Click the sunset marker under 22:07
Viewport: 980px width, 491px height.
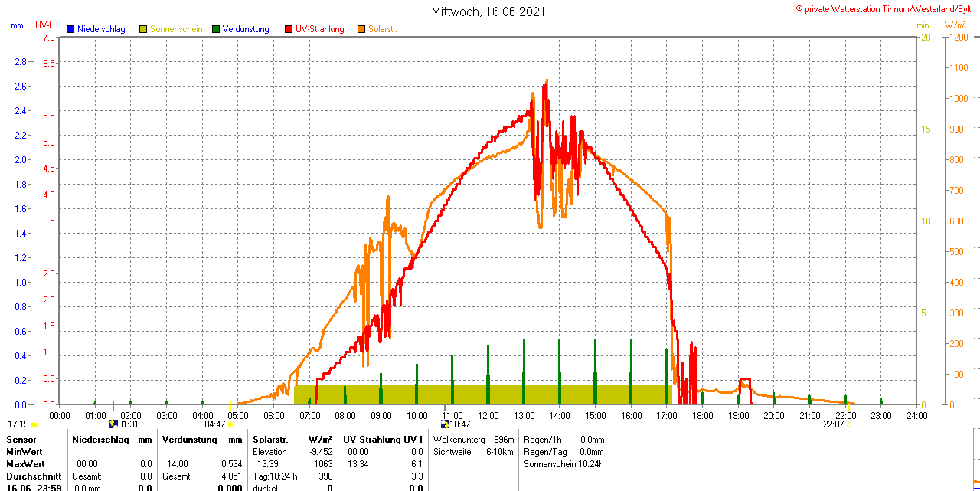point(848,425)
